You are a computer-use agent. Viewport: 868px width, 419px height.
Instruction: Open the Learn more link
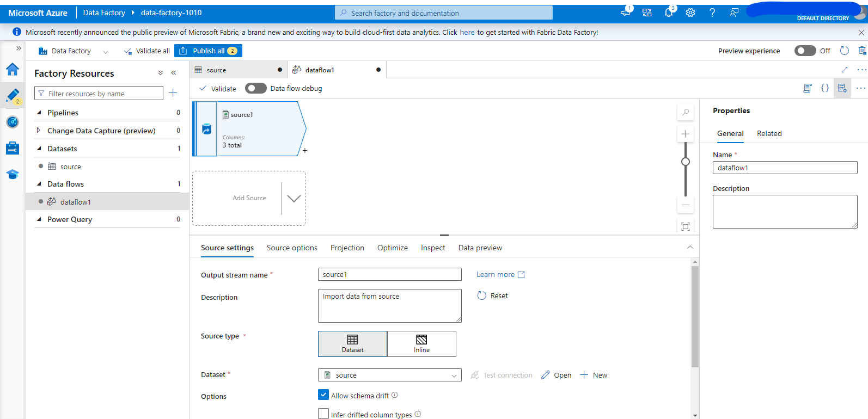click(x=500, y=274)
